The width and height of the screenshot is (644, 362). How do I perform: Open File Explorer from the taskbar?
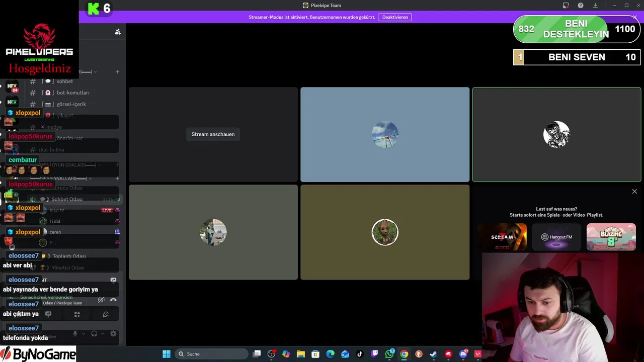click(x=301, y=354)
